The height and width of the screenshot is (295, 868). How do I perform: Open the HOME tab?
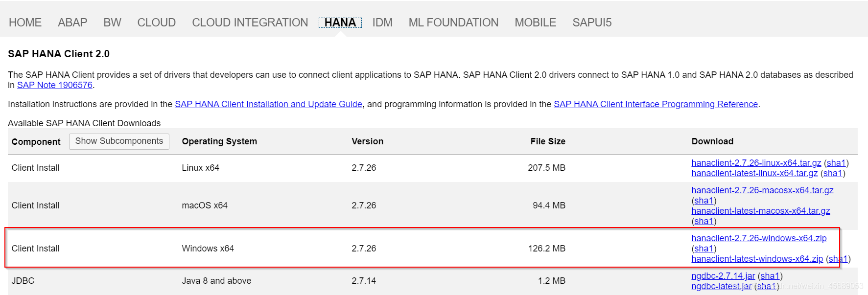(25, 23)
